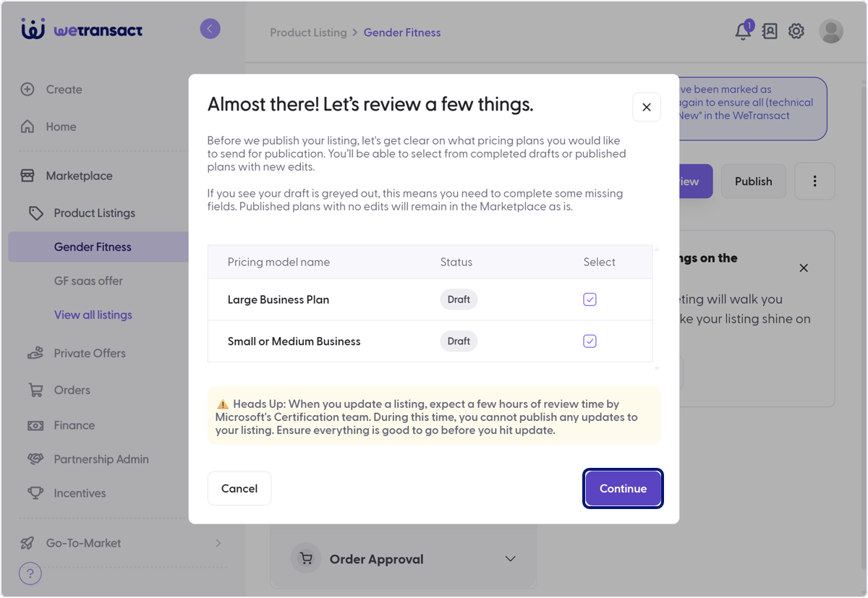Expand the Go-To-Market sidebar section
868x598 pixels.
[122, 543]
